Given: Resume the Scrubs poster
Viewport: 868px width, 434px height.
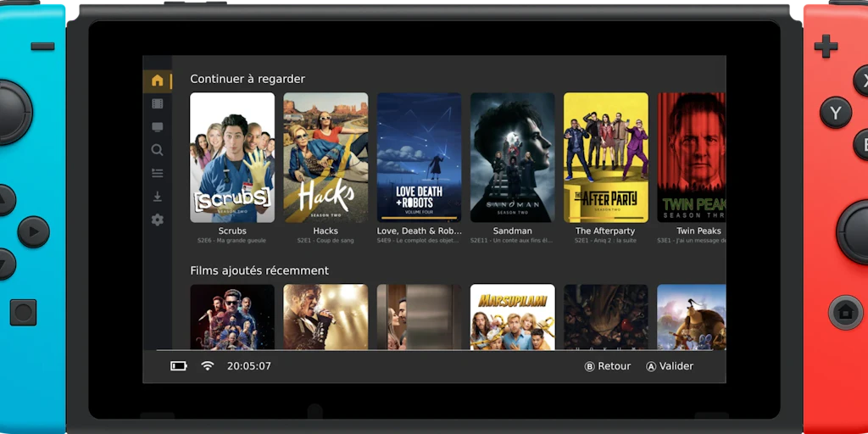Looking at the screenshot, I should pyautogui.click(x=232, y=157).
